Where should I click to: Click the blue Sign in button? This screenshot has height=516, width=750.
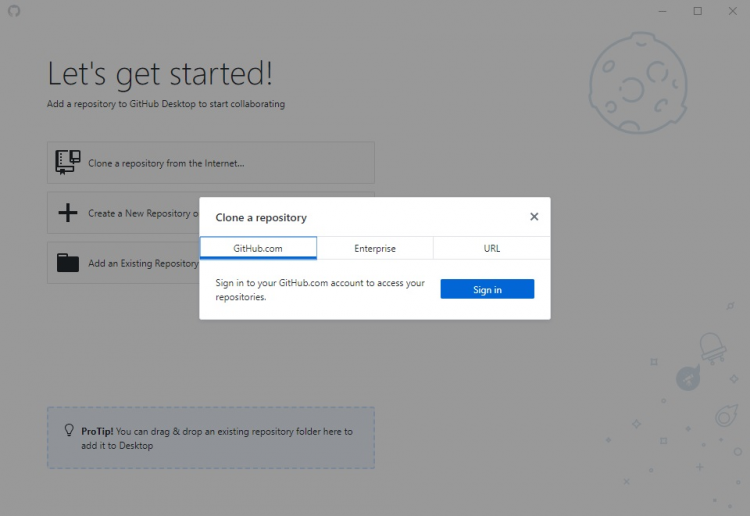[x=487, y=289]
